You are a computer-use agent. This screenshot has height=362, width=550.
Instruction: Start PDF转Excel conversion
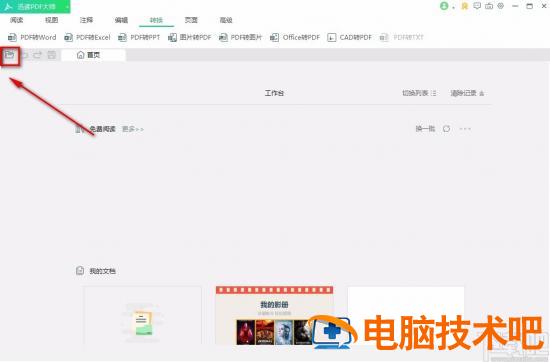click(87, 37)
